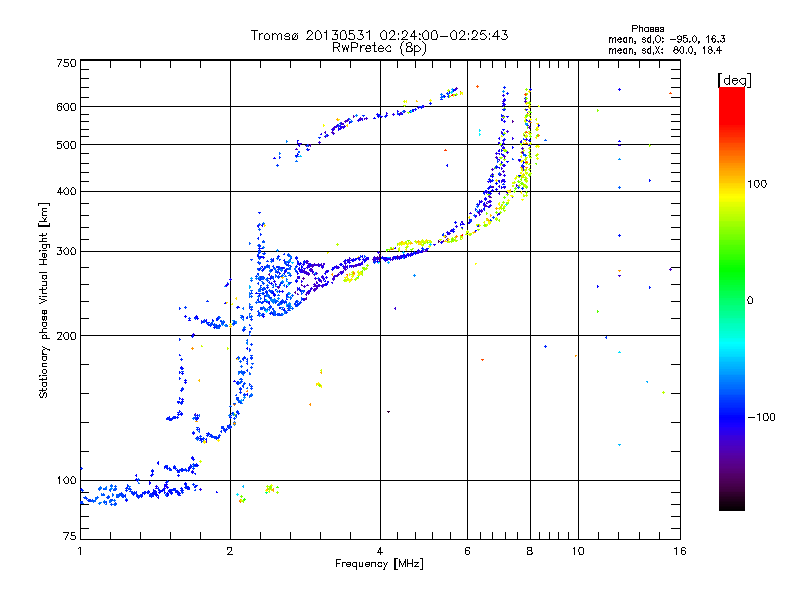Viewport: 800px width, 600px height.
Task: Click the colorbar tick label "0"
Action: tap(750, 301)
